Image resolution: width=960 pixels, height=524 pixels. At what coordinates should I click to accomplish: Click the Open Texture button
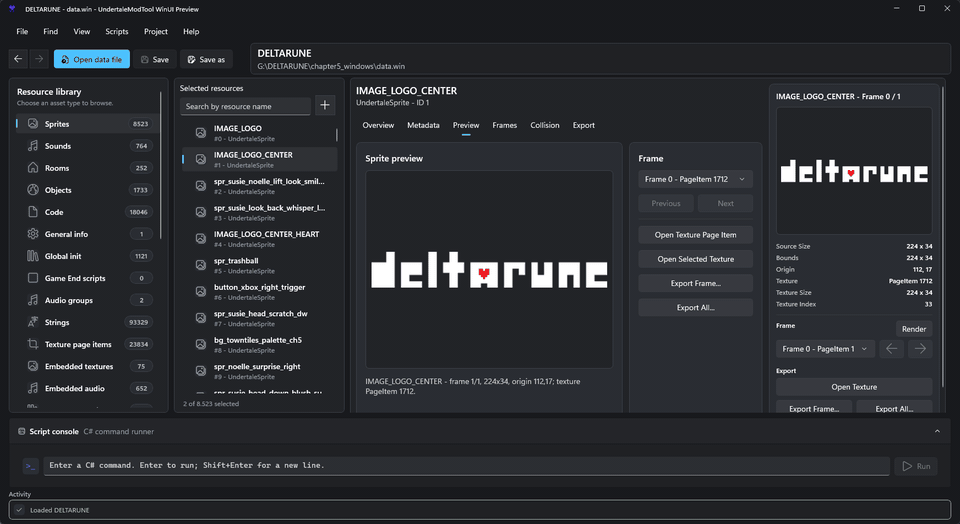point(854,387)
